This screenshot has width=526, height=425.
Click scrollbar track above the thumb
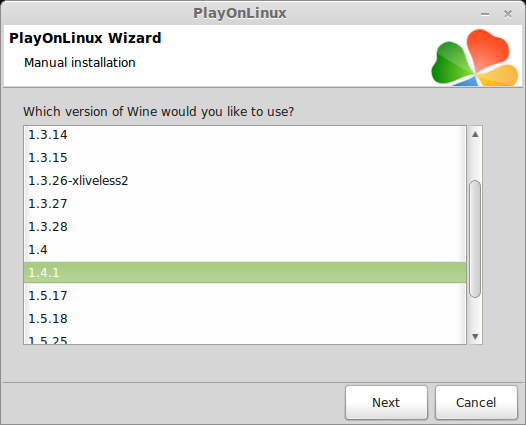[475, 161]
